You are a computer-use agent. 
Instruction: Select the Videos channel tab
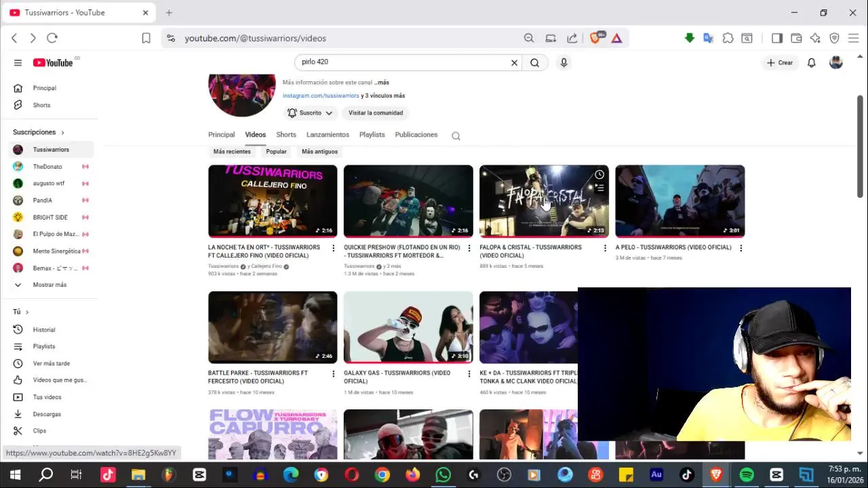point(256,134)
